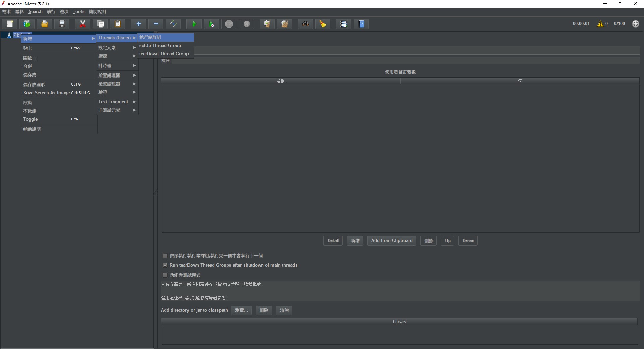The height and width of the screenshot is (349, 644).
Task: Click the Search binoculars icon
Action: click(305, 24)
